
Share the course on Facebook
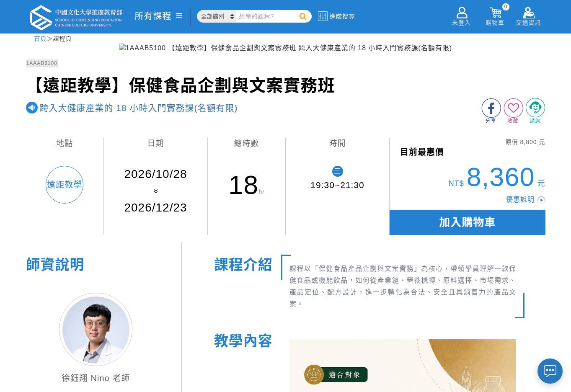point(491,111)
